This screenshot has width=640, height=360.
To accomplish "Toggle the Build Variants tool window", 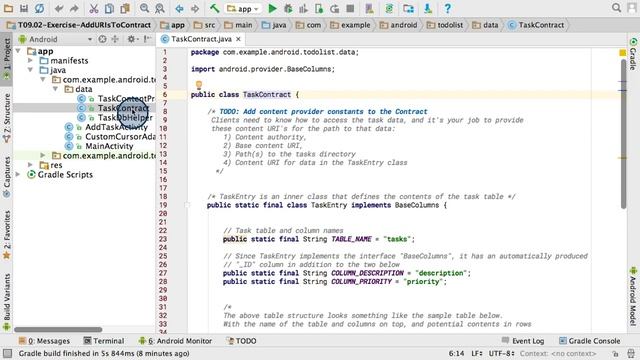I will click(x=7, y=302).
